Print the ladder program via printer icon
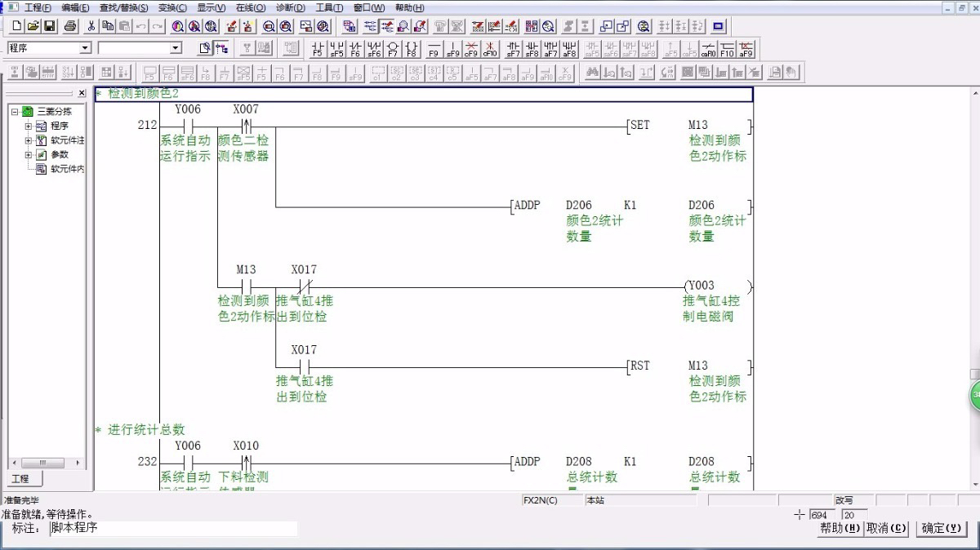This screenshot has width=980, height=550. point(70,25)
